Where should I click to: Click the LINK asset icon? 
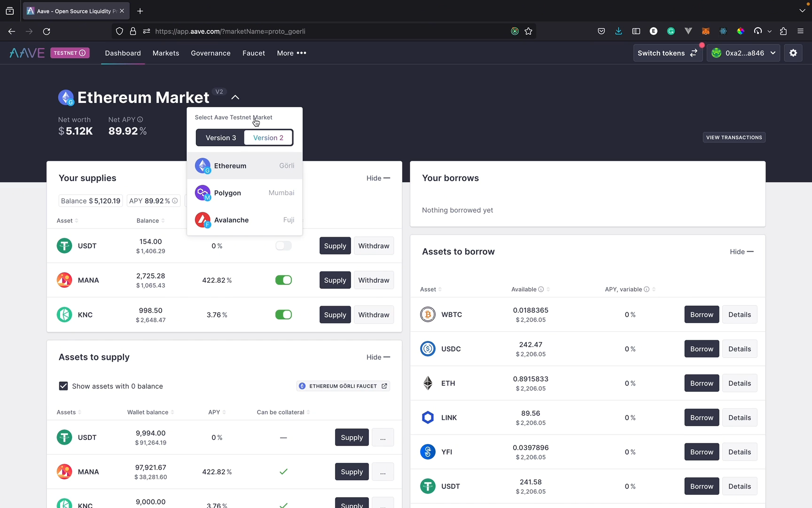tap(428, 417)
